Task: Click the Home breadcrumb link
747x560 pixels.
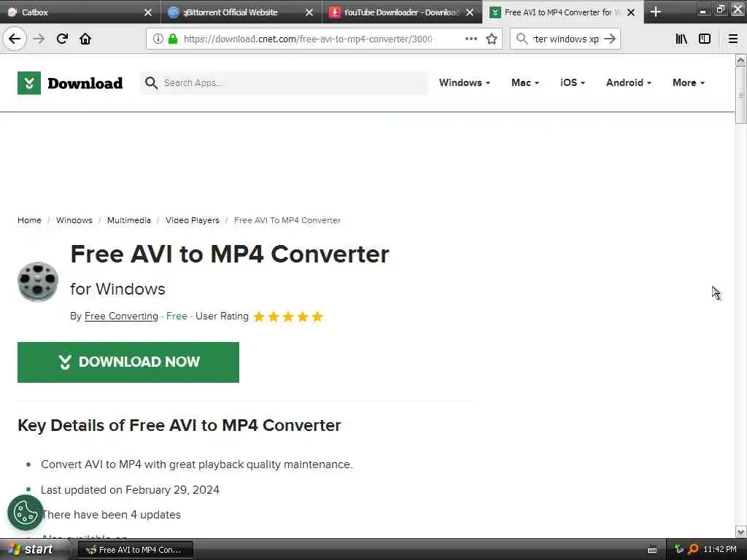Action: [29, 220]
